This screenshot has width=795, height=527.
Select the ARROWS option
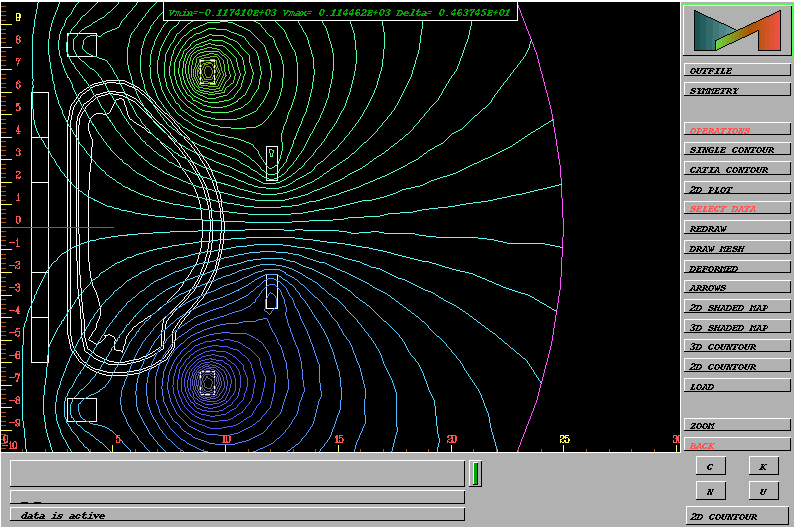pos(737,288)
